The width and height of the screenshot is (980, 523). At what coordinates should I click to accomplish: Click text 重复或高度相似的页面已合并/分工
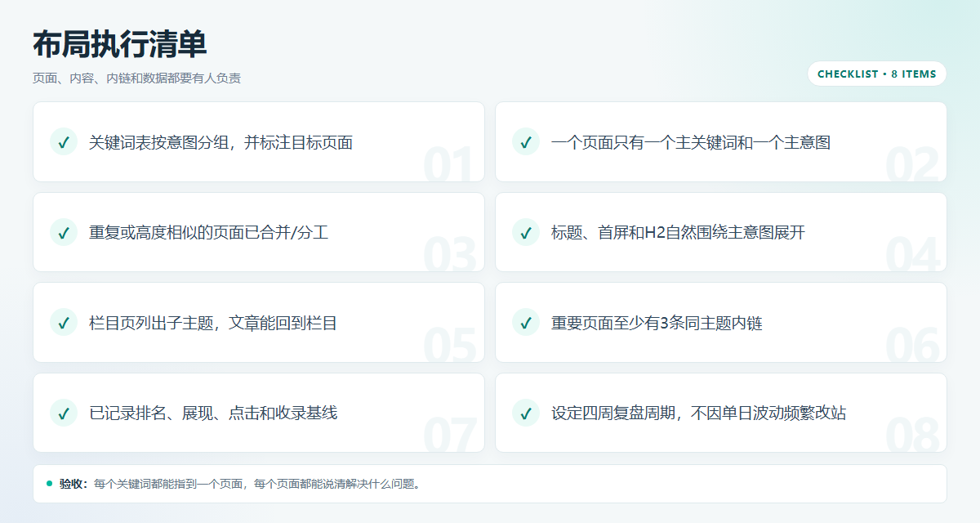click(x=209, y=233)
